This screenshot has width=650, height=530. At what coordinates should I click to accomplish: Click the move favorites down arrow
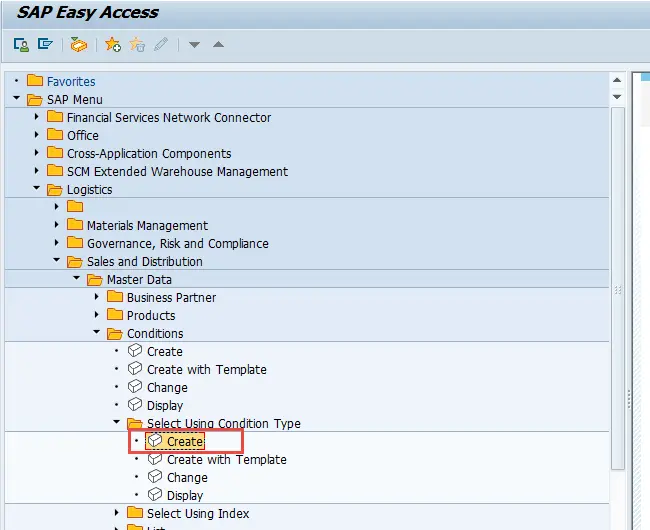(x=194, y=44)
